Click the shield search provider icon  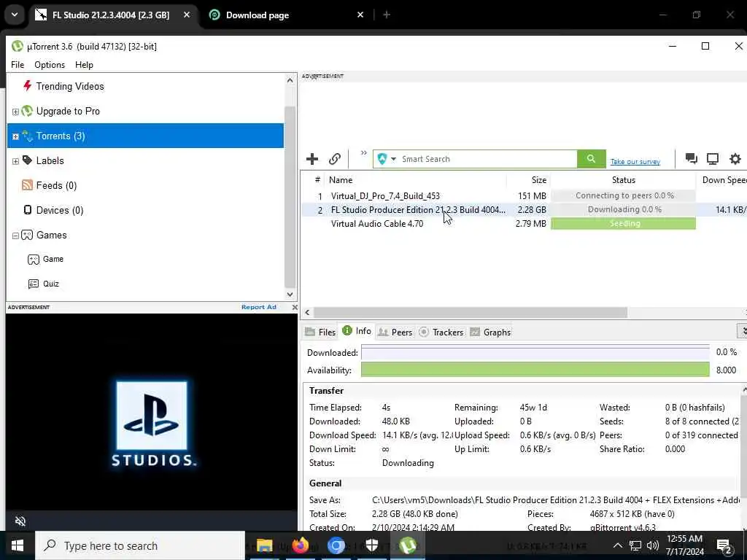click(x=382, y=159)
